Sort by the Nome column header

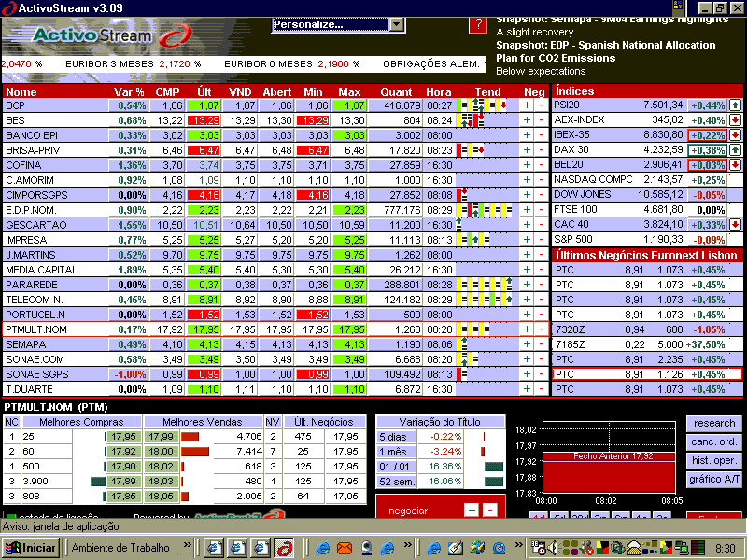[x=21, y=91]
